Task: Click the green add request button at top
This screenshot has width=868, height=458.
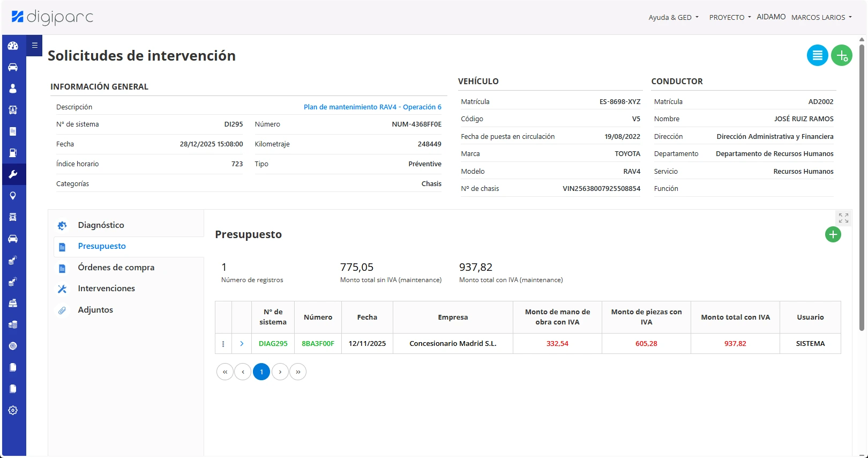Action: coord(841,55)
